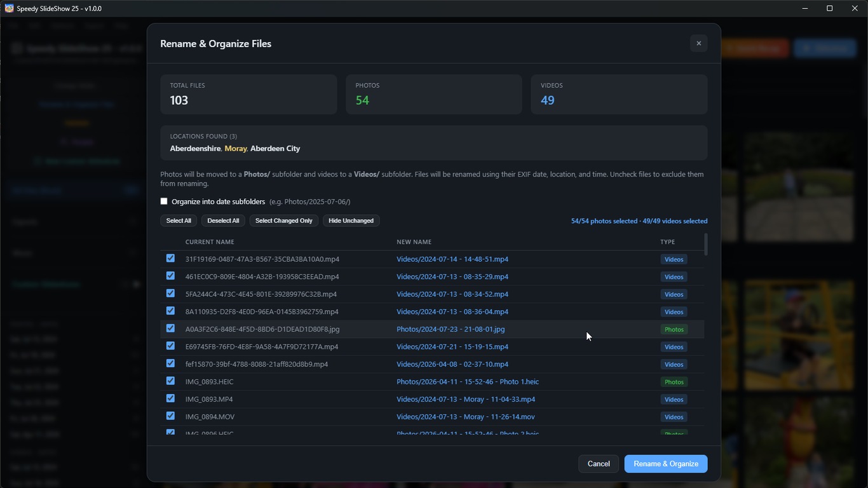The width and height of the screenshot is (868, 488).
Task: Confirm with Rename & Organize button
Action: [x=666, y=464]
